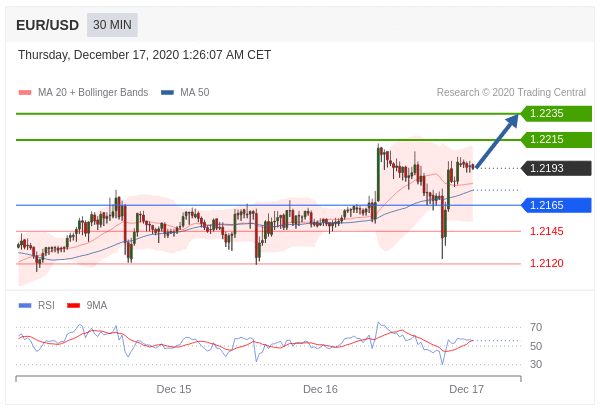Click the Dec 15 date axis label
The width and height of the screenshot is (601, 409).
[x=174, y=389]
